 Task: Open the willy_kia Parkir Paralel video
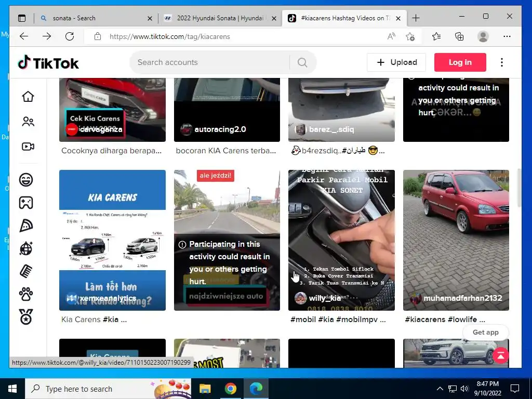pyautogui.click(x=341, y=240)
